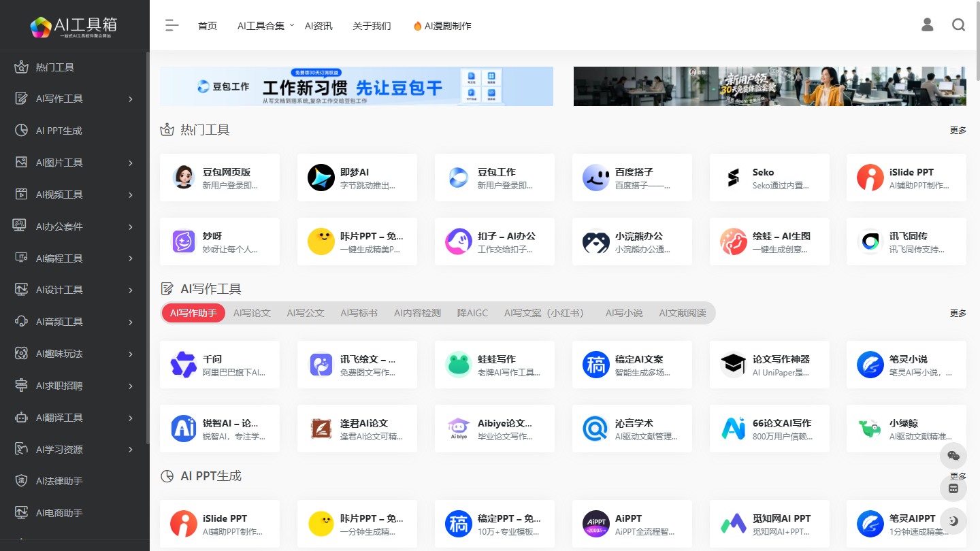Open the user account icon
Viewport: 980px width, 551px height.
(x=927, y=25)
